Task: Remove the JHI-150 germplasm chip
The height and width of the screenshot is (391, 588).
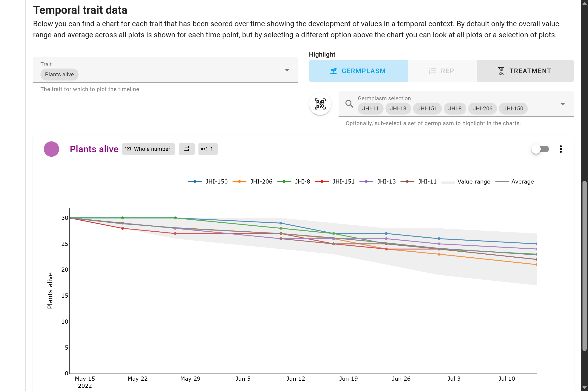Action: tap(513, 109)
